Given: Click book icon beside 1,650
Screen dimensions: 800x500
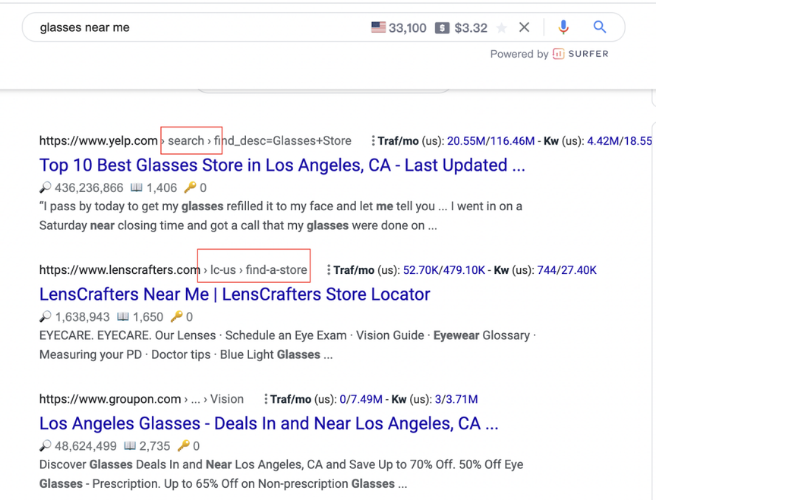Looking at the screenshot, I should tap(122, 317).
